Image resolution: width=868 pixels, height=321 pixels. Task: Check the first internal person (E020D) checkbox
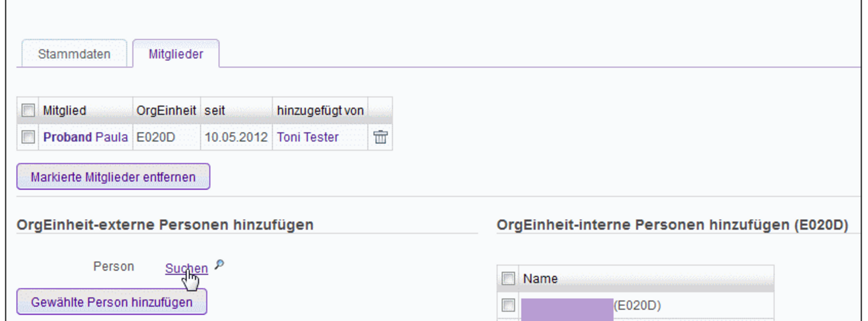(508, 306)
